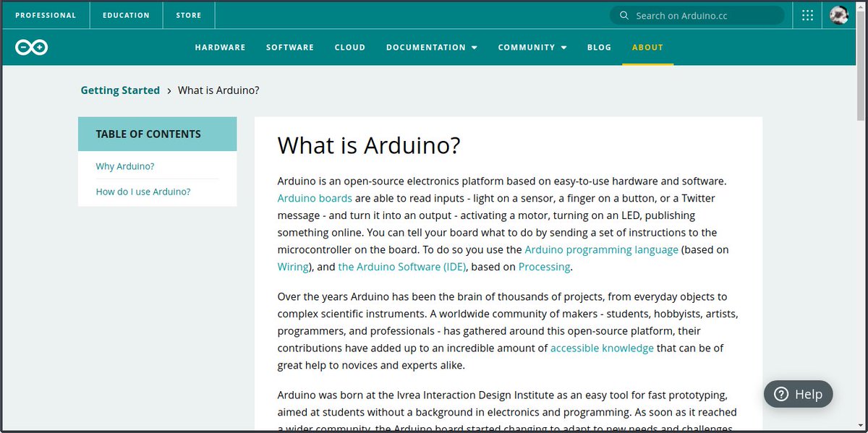This screenshot has width=868, height=433.
Task: Click the How do I use Arduino? link
Action: tap(142, 192)
